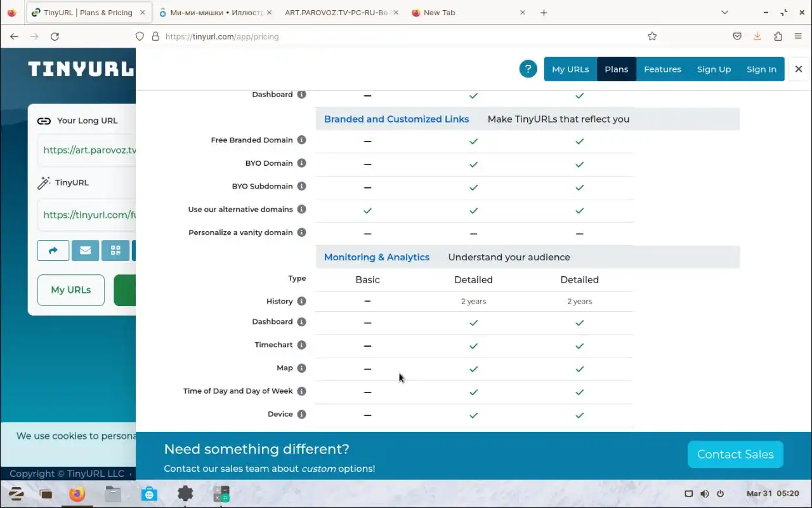
Task: Open the My URLs nav item
Action: (570, 69)
